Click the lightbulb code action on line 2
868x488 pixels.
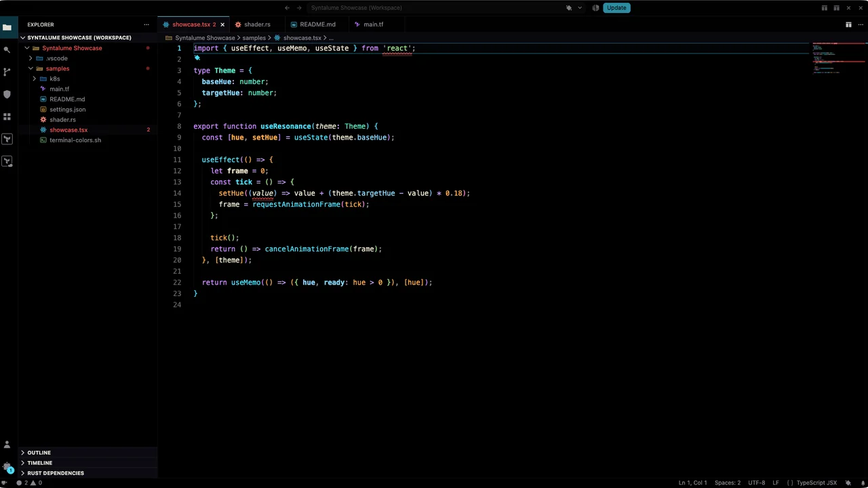(x=197, y=58)
